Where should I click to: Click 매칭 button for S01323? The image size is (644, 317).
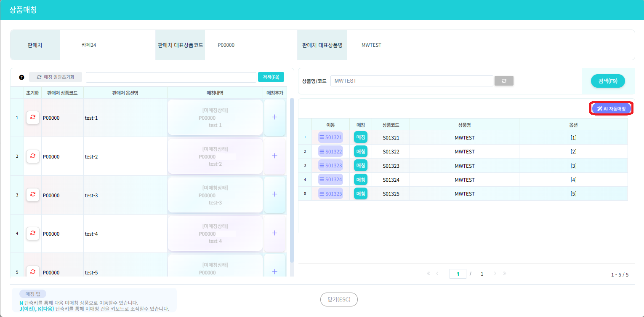361,166
